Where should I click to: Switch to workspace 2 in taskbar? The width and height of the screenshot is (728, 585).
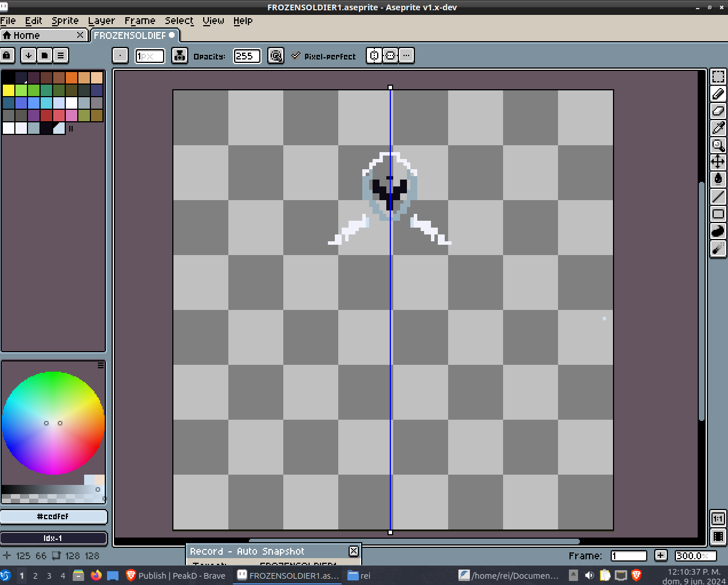[35, 576]
